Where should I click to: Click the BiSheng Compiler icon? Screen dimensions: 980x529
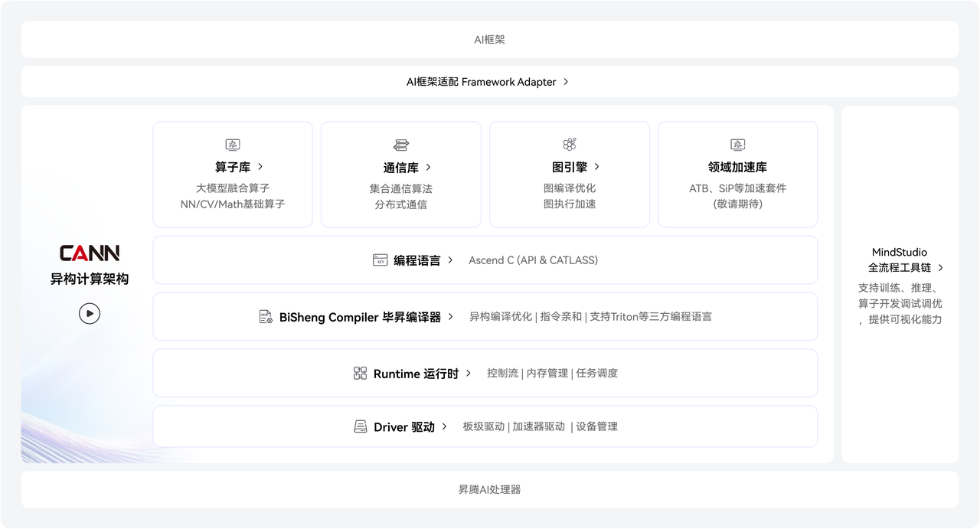tap(266, 316)
